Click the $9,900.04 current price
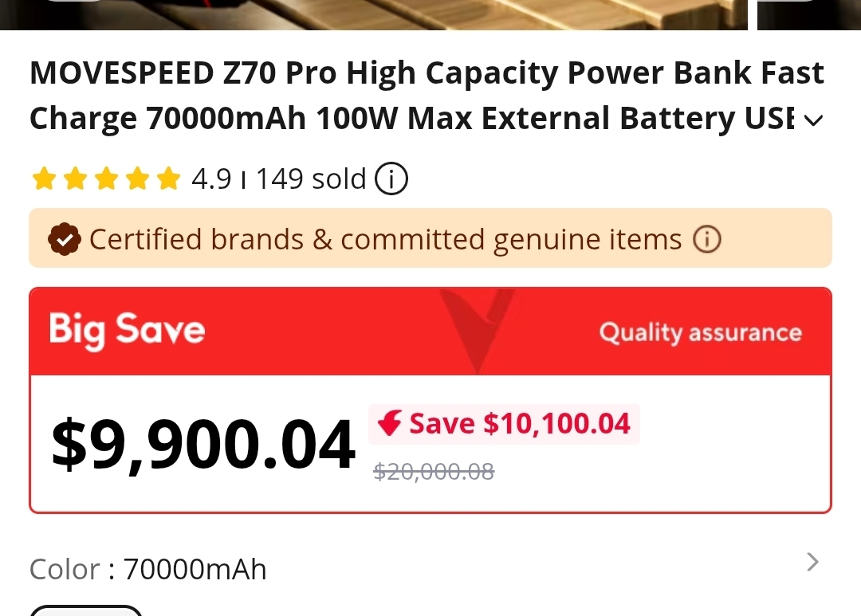The image size is (861, 616). point(203,444)
